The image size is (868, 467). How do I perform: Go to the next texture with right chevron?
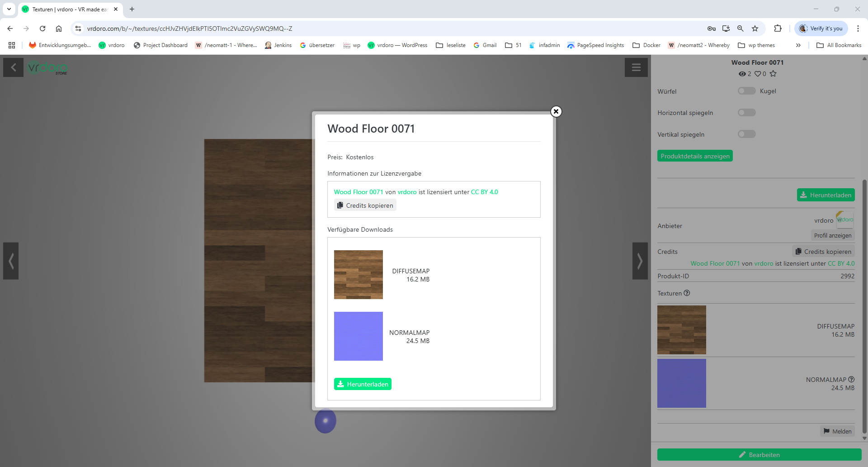click(640, 261)
